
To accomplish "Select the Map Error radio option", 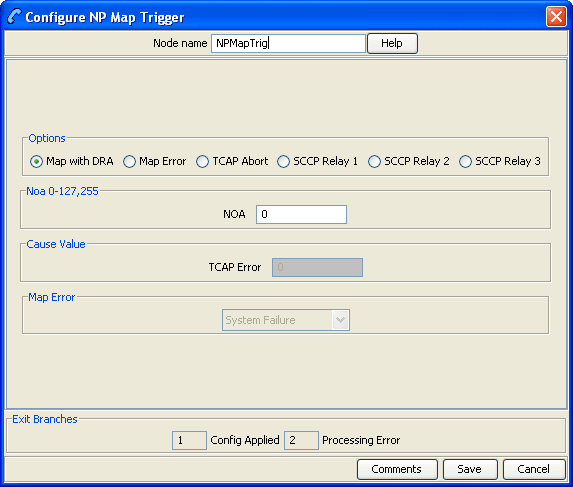I will click(155, 161).
